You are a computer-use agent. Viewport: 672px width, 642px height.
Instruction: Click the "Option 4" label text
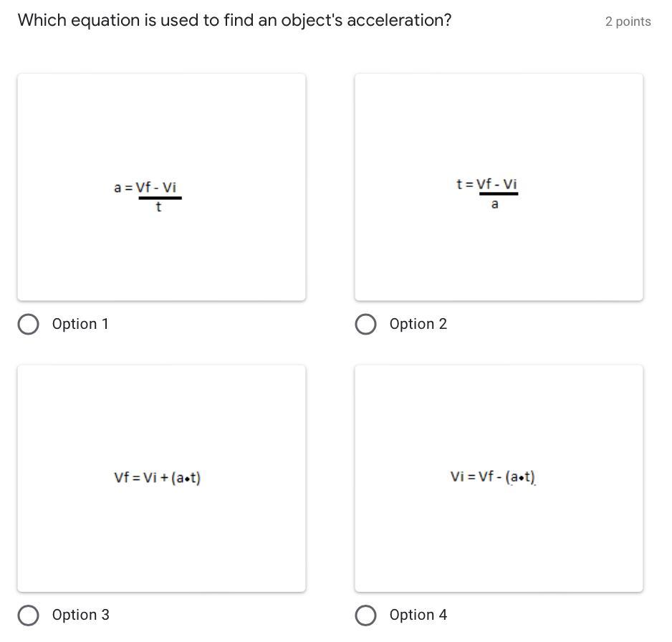click(x=418, y=615)
